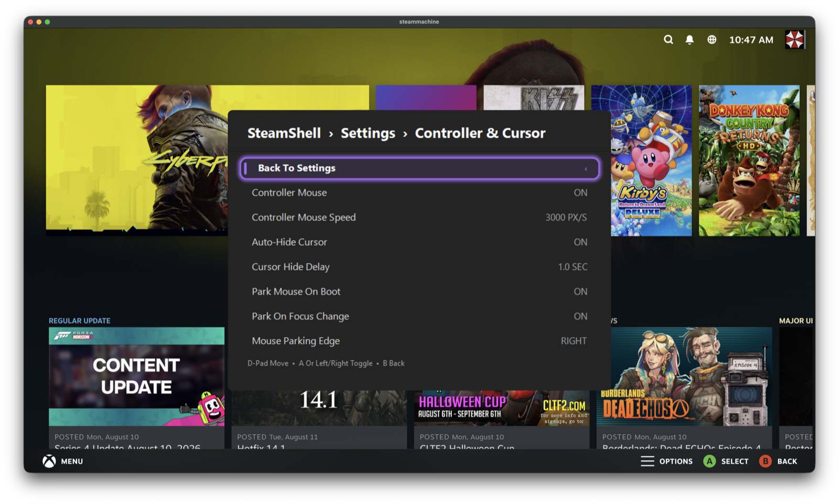Click the red B BACK button icon

765,462
